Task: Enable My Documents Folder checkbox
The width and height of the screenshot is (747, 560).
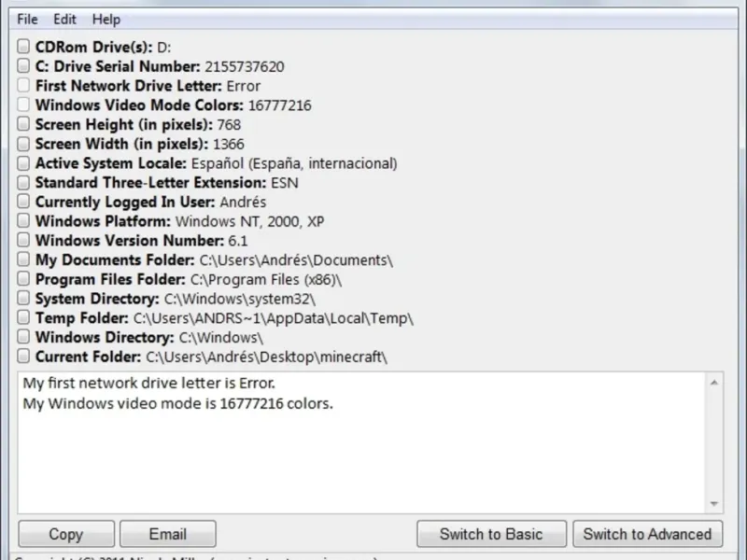Action: point(23,259)
